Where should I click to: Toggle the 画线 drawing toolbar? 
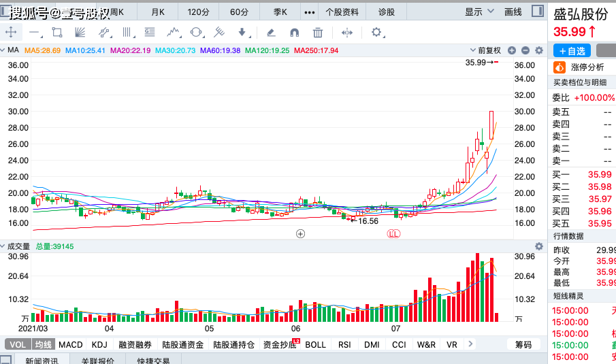(513, 12)
